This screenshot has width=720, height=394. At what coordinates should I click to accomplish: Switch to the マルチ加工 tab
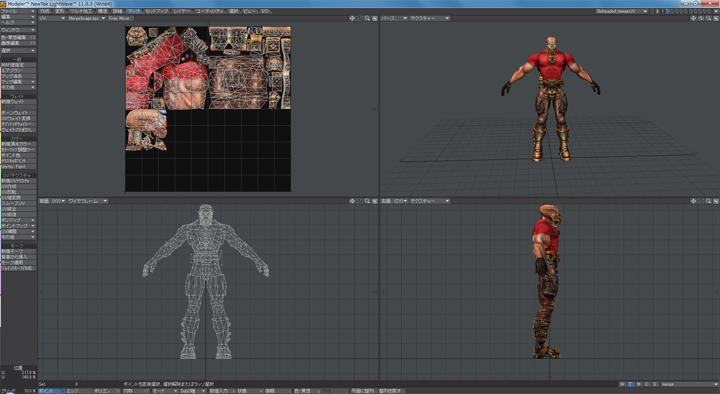81,11
